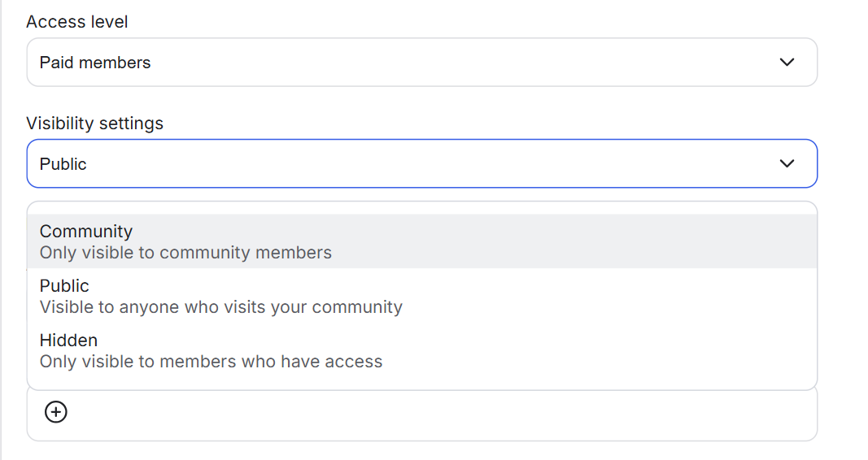This screenshot has height=460, width=868.
Task: Click the selected "Public" value text
Action: click(63, 164)
